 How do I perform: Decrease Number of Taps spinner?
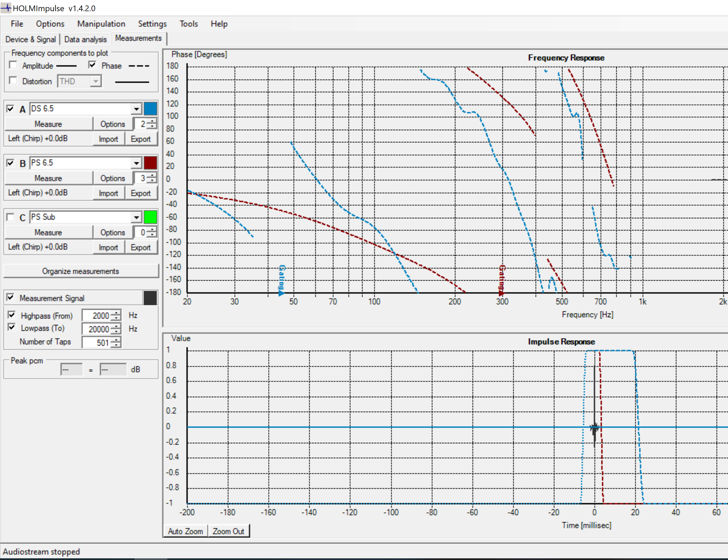(x=116, y=345)
